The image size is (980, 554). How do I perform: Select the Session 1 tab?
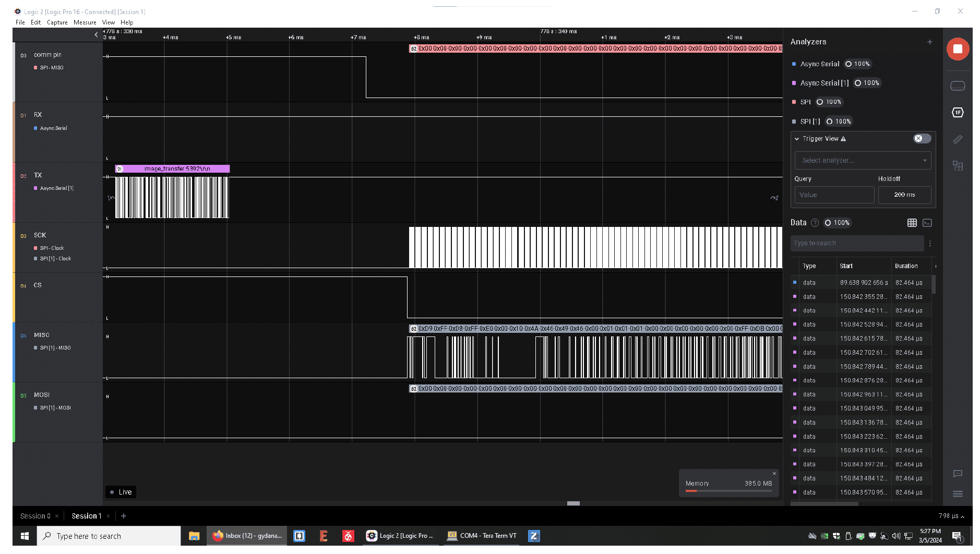(x=86, y=516)
